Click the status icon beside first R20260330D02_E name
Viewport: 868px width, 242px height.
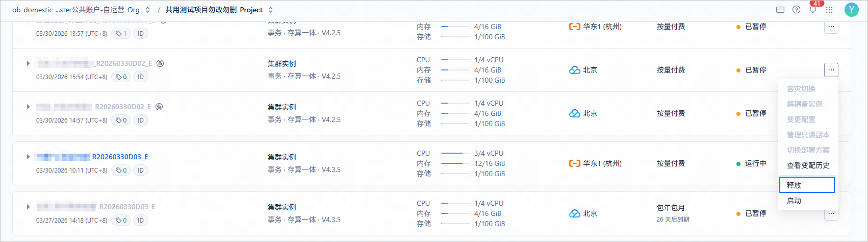pyautogui.click(x=160, y=63)
